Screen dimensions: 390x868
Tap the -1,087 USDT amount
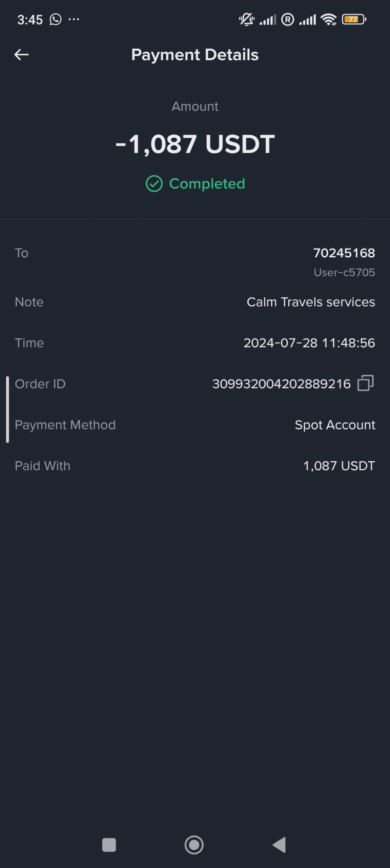click(x=195, y=144)
